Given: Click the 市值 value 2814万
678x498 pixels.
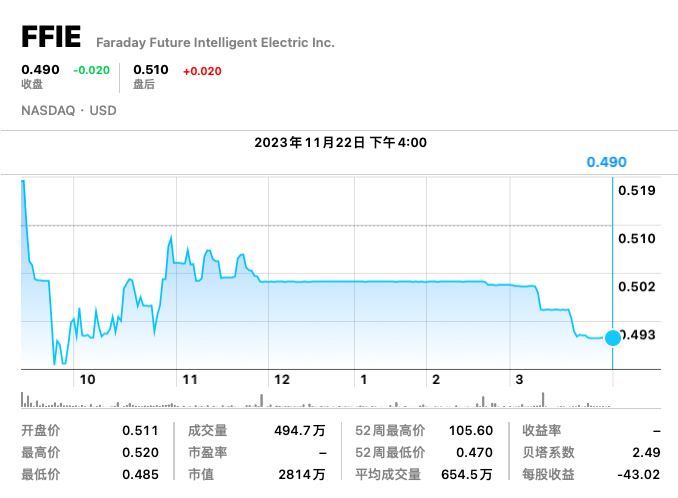Looking at the screenshot, I should (302, 475).
